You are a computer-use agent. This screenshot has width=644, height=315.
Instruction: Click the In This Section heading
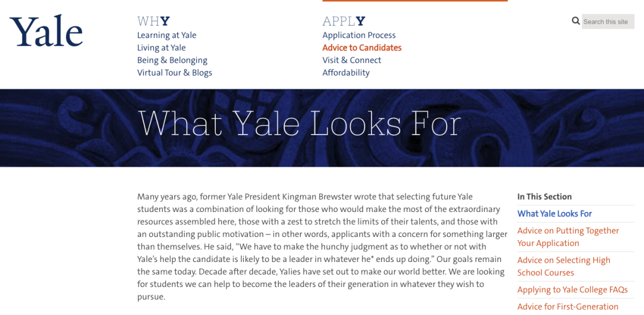pyautogui.click(x=544, y=197)
